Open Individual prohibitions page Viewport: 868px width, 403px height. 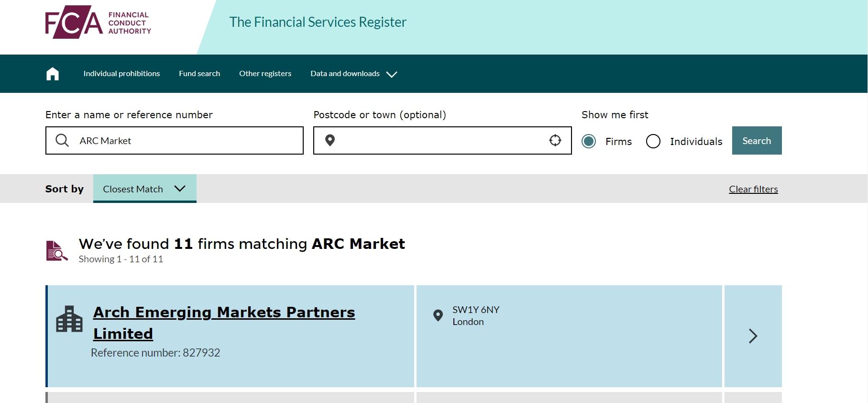click(121, 74)
